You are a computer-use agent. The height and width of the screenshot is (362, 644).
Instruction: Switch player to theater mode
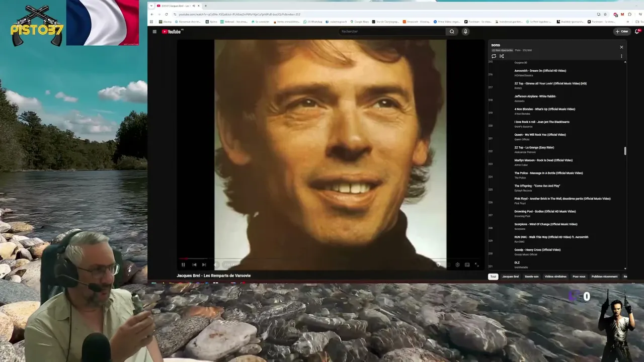point(467,264)
